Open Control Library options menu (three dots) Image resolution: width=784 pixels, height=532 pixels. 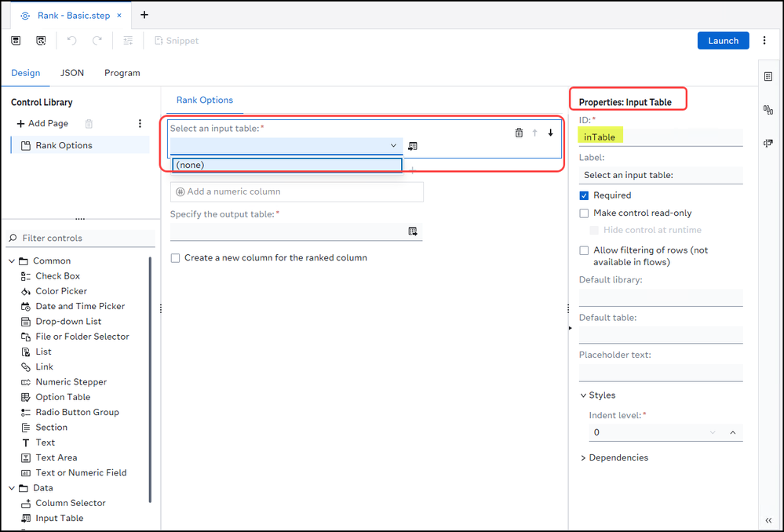pyautogui.click(x=140, y=123)
